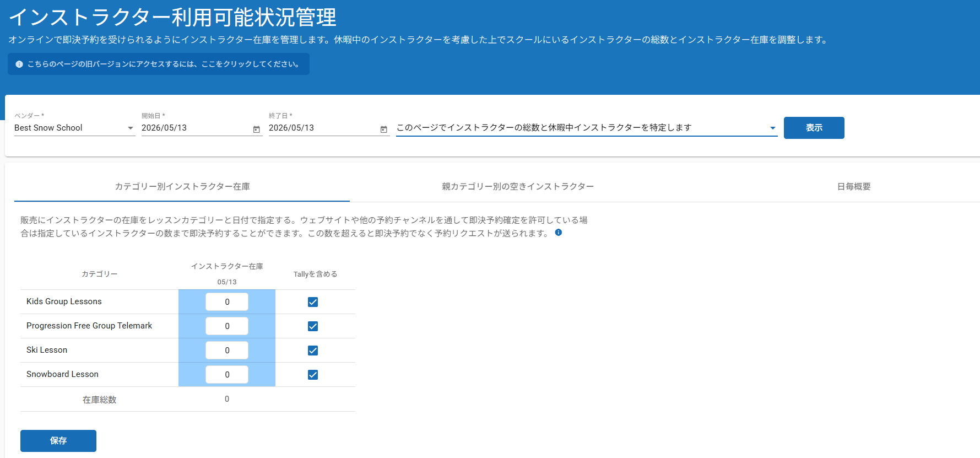
Task: Uncheck Tally for Progression Free Group Telemark
Action: (313, 326)
